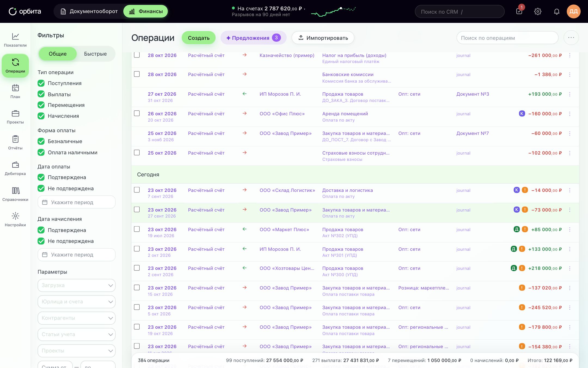Image resolution: width=588 pixels, height=368 pixels.
Task: Click the Дата оплаты period field
Action: [x=76, y=202]
